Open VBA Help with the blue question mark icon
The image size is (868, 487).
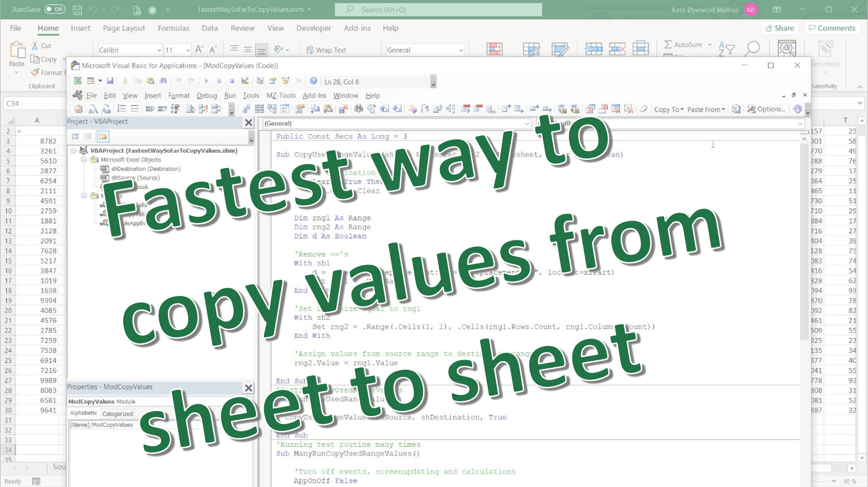tap(313, 81)
